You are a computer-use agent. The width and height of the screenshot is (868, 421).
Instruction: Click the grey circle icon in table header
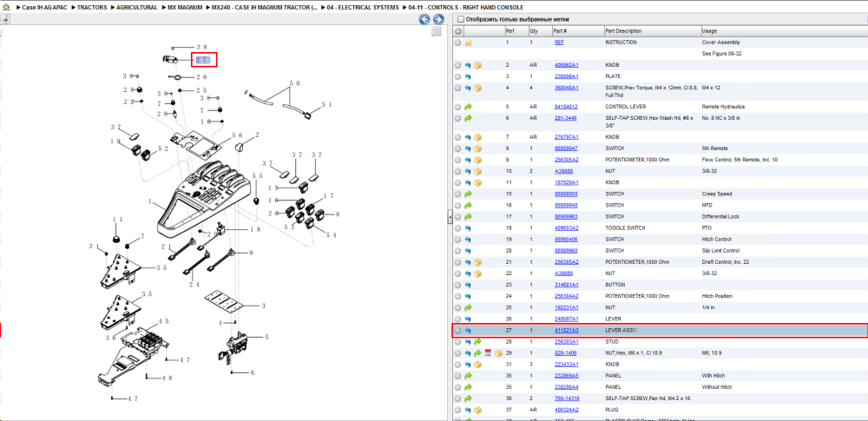(x=457, y=31)
